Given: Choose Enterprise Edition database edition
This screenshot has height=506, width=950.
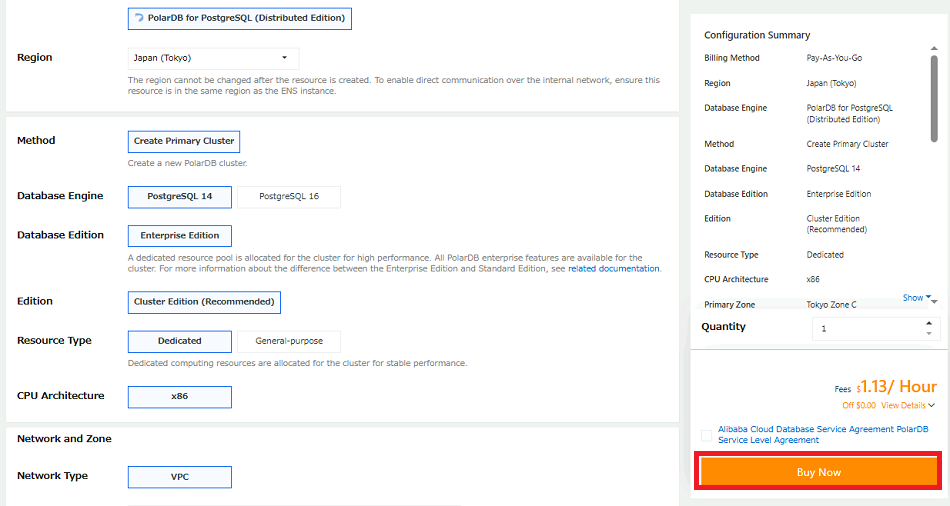Looking at the screenshot, I should (179, 236).
